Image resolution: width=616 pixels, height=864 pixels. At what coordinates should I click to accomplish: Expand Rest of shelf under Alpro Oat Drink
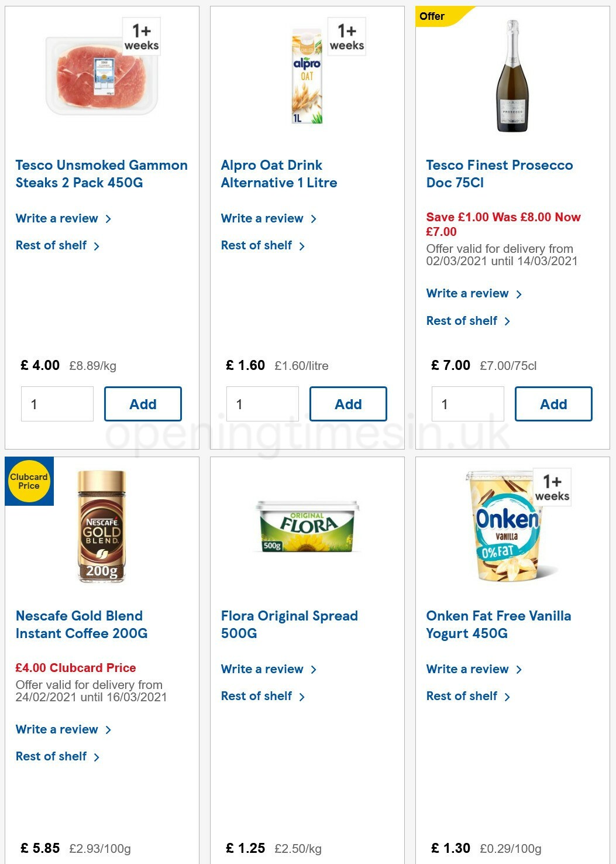pos(257,245)
